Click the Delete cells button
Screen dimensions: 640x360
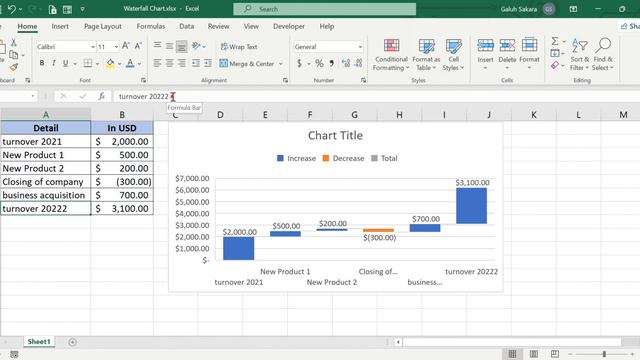click(x=507, y=55)
